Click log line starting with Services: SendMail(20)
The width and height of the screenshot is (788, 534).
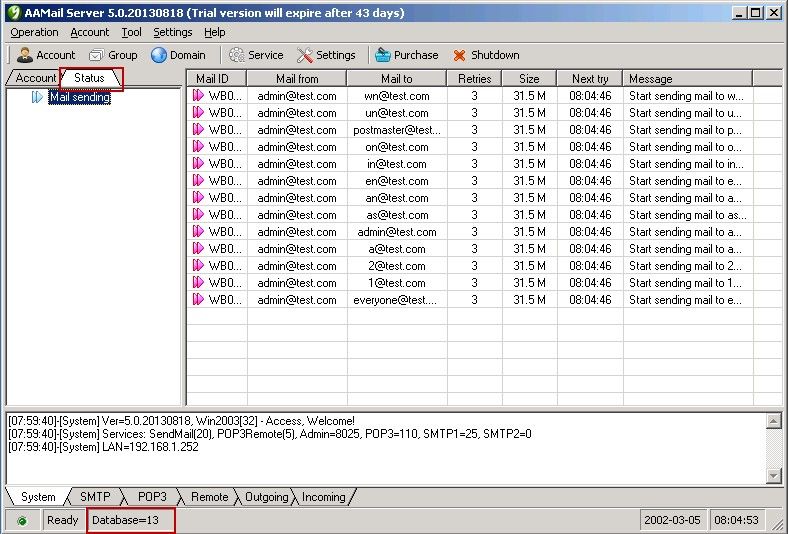coord(270,434)
